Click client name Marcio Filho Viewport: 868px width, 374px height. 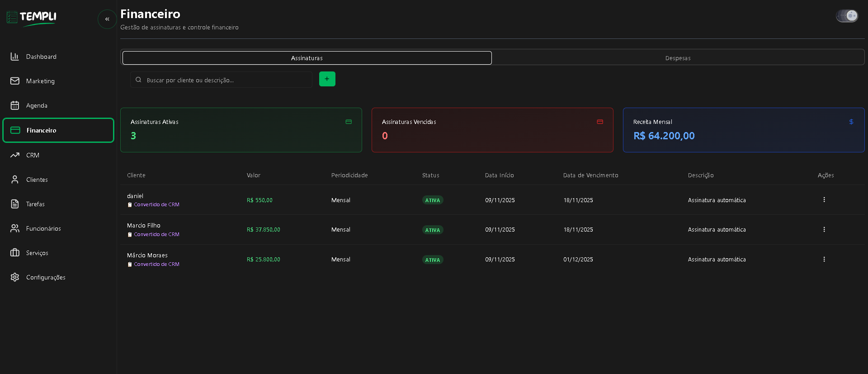[x=144, y=226]
